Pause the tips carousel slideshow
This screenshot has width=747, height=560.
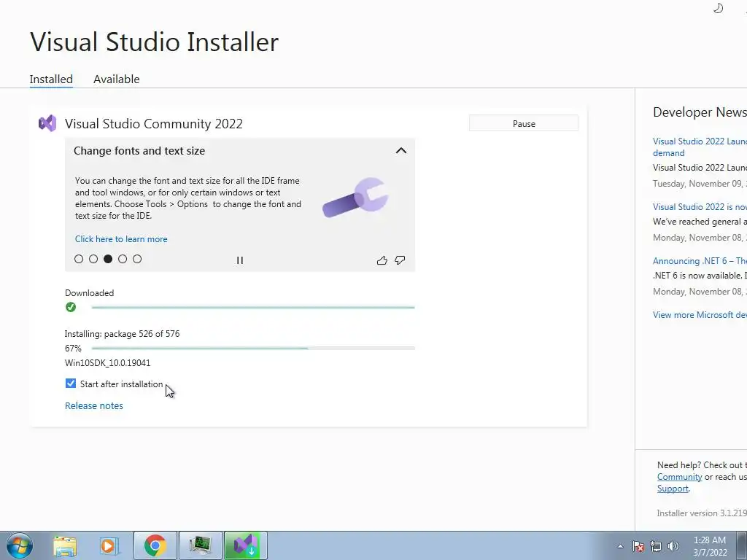tap(239, 260)
